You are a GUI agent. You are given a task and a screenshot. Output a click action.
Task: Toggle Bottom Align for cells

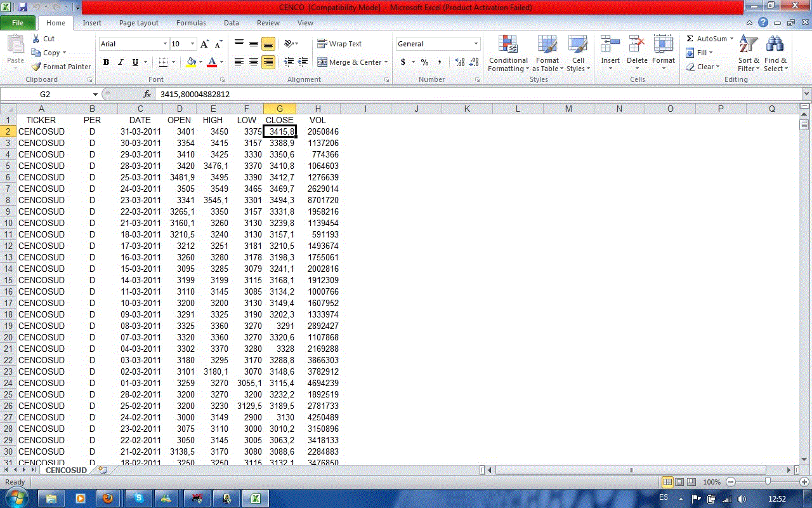point(268,44)
